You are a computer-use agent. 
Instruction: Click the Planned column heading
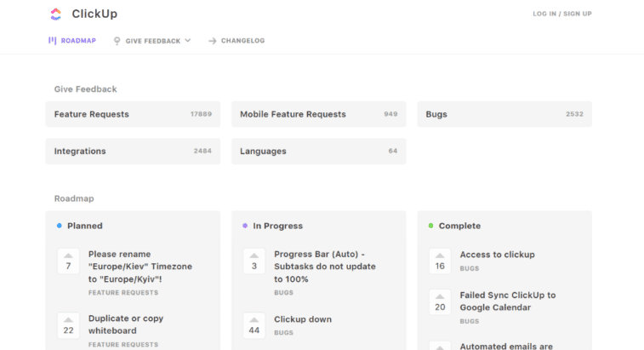[x=84, y=226]
